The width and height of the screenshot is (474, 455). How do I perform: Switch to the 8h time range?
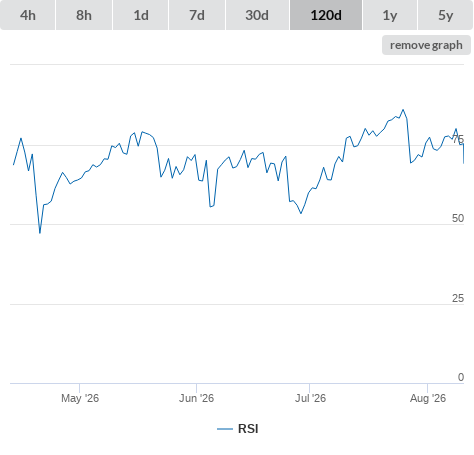point(84,15)
